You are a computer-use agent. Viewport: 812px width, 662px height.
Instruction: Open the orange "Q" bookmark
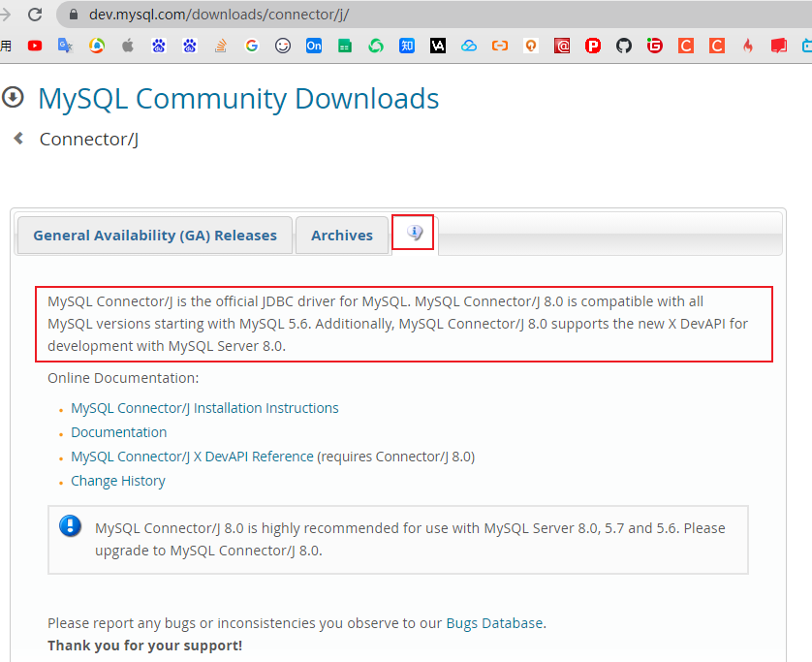click(531, 47)
